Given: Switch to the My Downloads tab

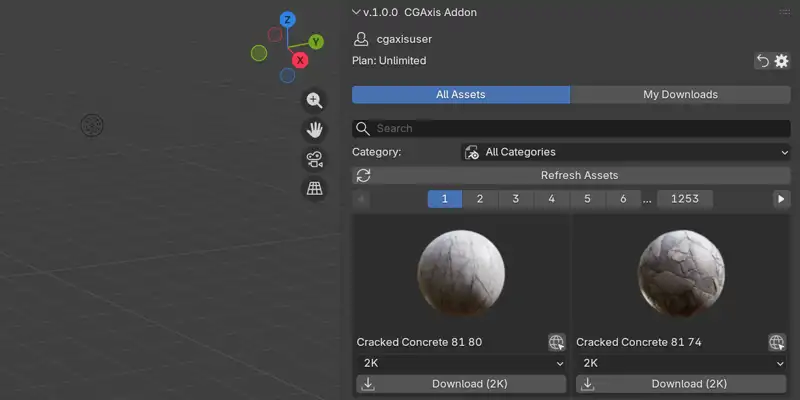Looking at the screenshot, I should (x=680, y=95).
